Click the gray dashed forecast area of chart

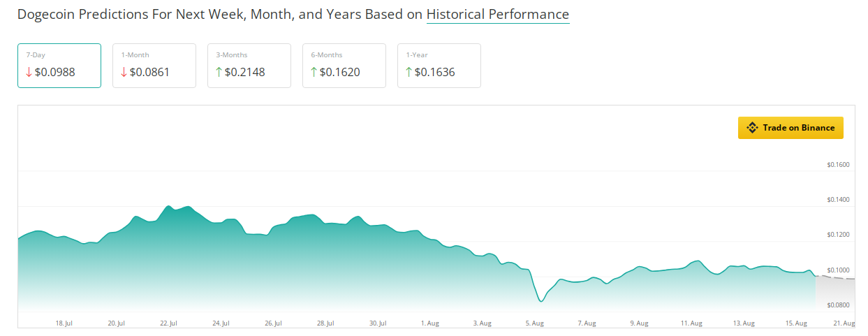point(835,293)
